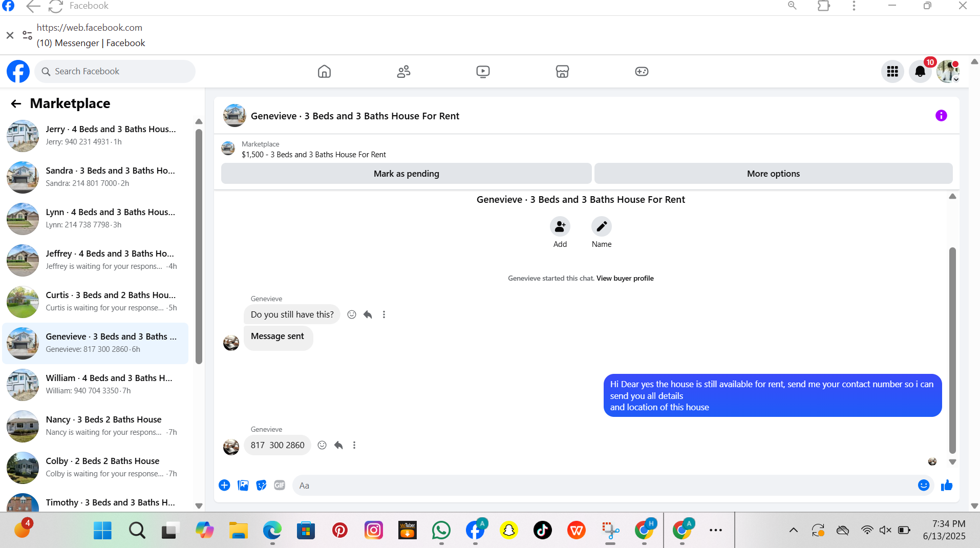Open the Gaming tab icon
Screen dimensions: 980x548
coord(642,71)
